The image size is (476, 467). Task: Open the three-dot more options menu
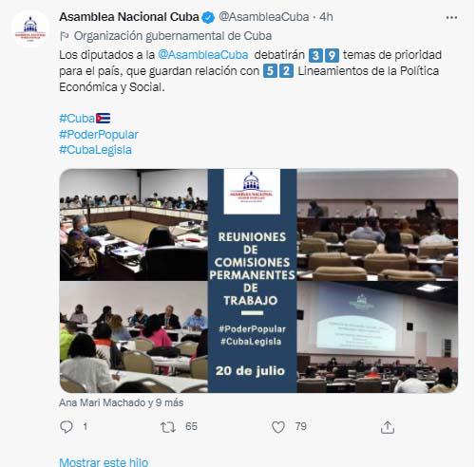point(451,18)
